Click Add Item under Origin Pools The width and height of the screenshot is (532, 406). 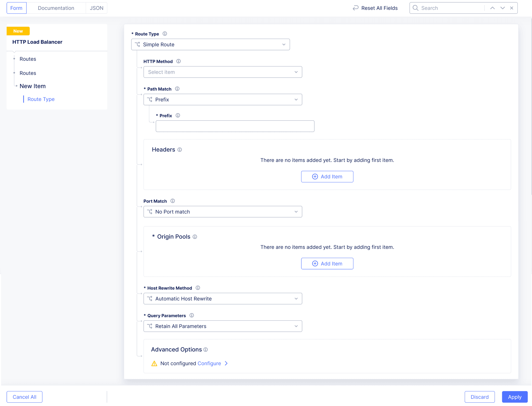(327, 263)
